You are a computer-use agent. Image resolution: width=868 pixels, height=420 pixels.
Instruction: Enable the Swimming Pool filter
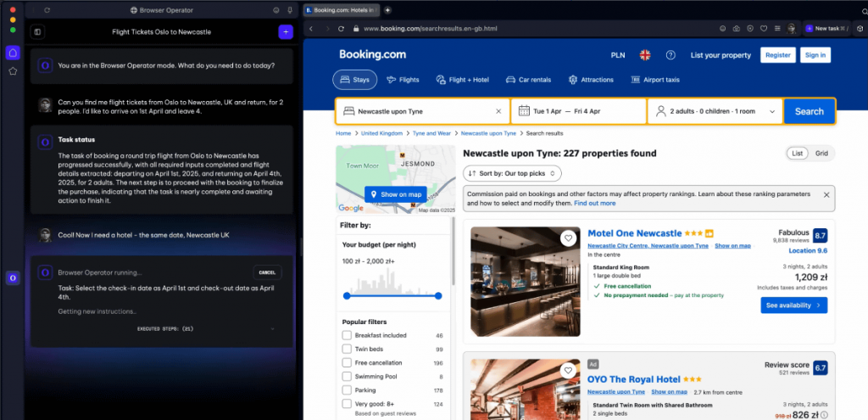tap(347, 377)
